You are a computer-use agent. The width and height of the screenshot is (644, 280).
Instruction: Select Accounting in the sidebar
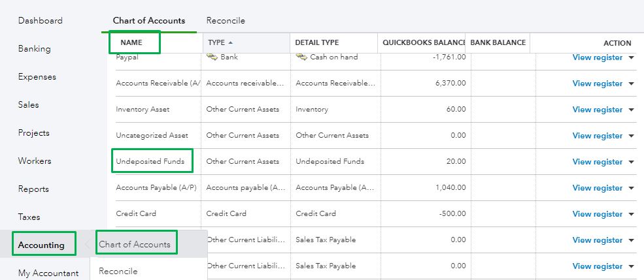[x=41, y=245]
